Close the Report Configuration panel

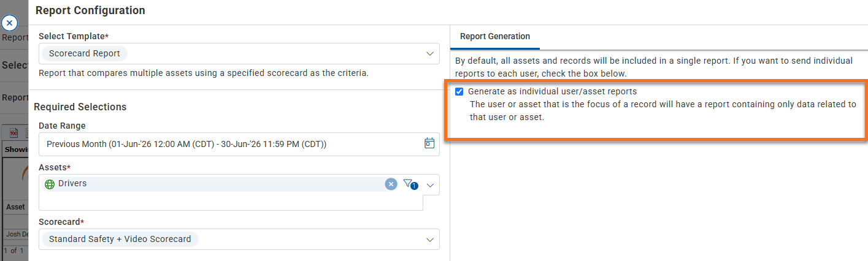9,23
